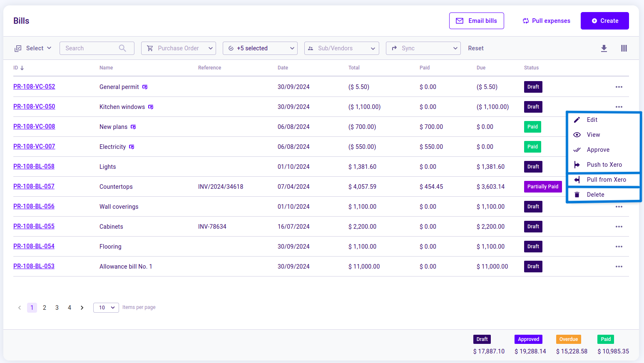Click the Create button
Viewport: 644px width, 363px height.
605,21
